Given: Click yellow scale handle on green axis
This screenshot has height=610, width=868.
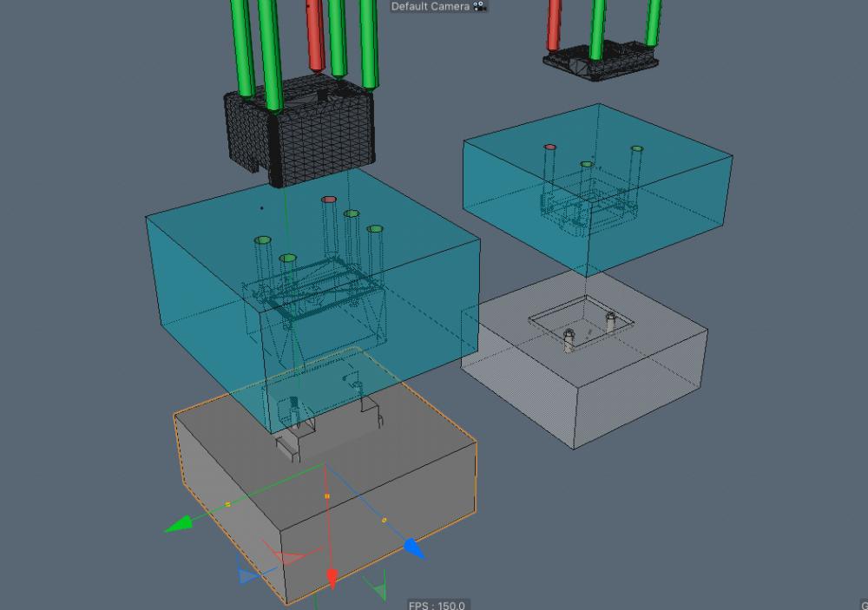Looking at the screenshot, I should (x=228, y=504).
